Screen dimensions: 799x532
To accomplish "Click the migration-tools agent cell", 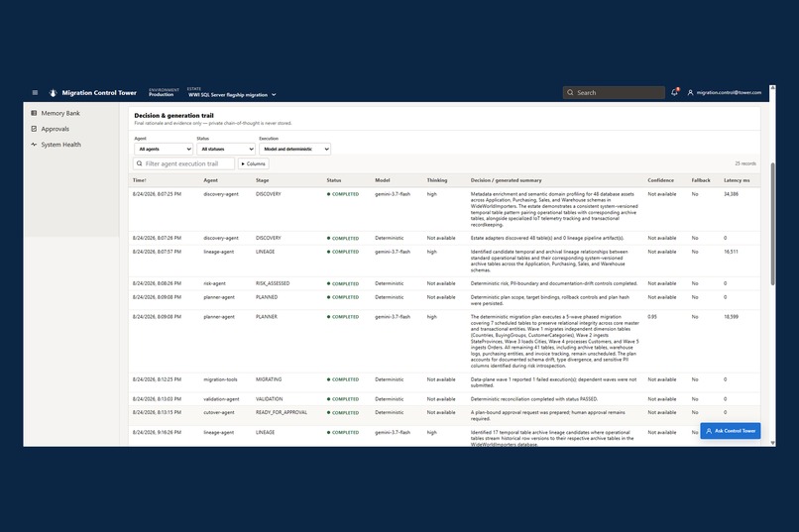I will click(x=220, y=379).
